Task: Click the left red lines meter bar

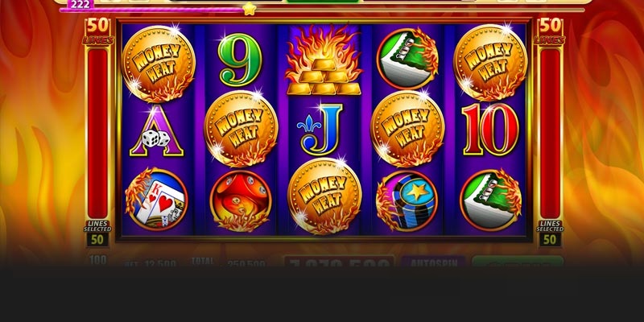Action: point(97,134)
